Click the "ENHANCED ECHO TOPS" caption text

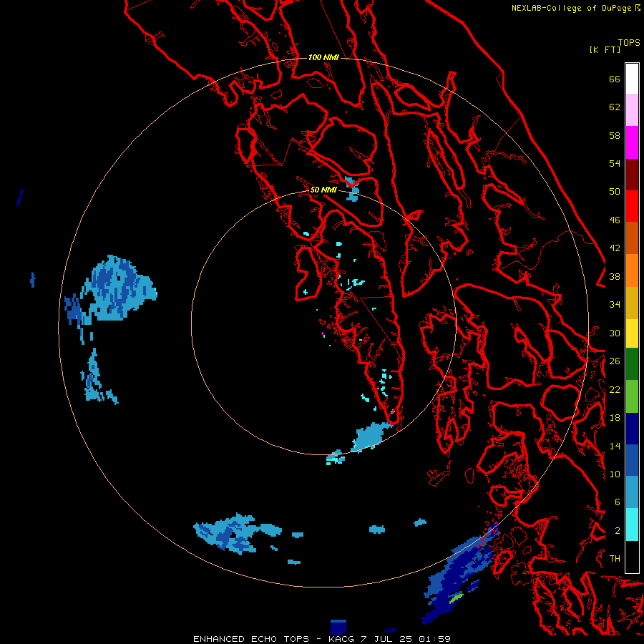pos(251,639)
